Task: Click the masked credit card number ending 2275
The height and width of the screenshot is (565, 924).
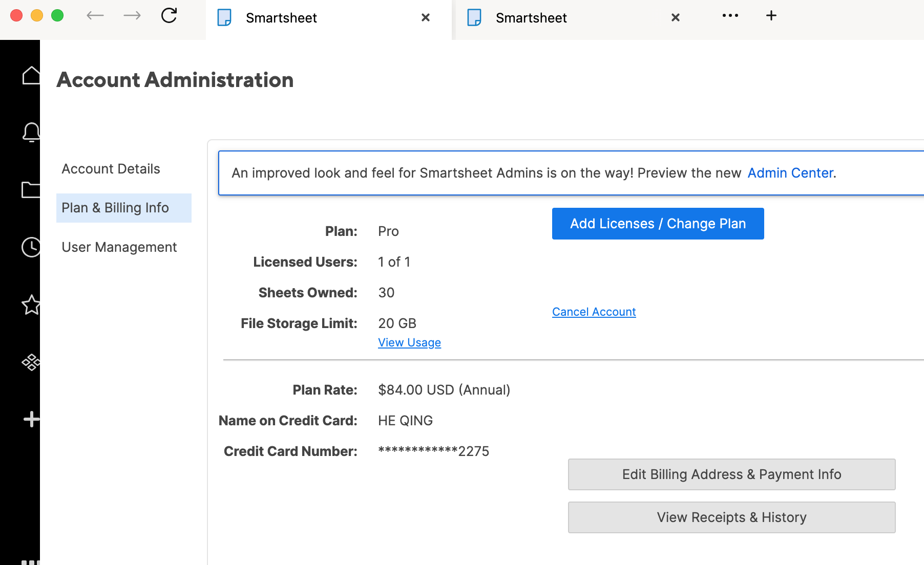Action: pyautogui.click(x=433, y=451)
